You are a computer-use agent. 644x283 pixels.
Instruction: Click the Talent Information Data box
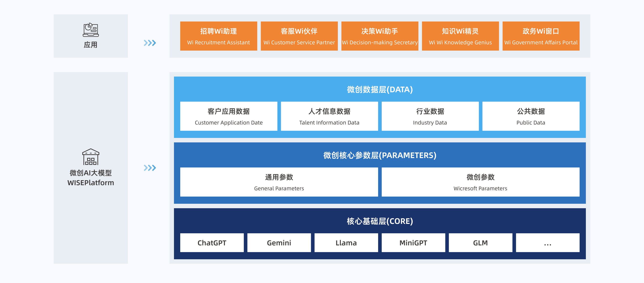[x=329, y=116]
